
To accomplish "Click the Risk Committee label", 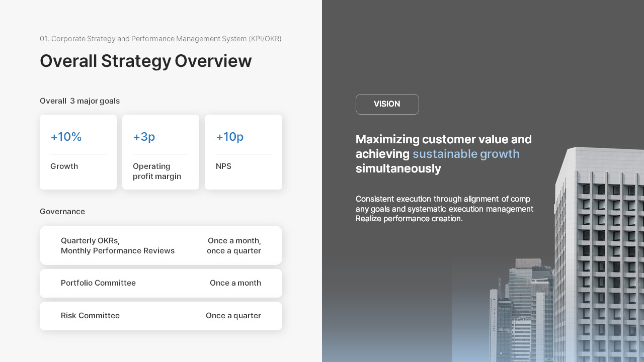I will pos(90,316).
